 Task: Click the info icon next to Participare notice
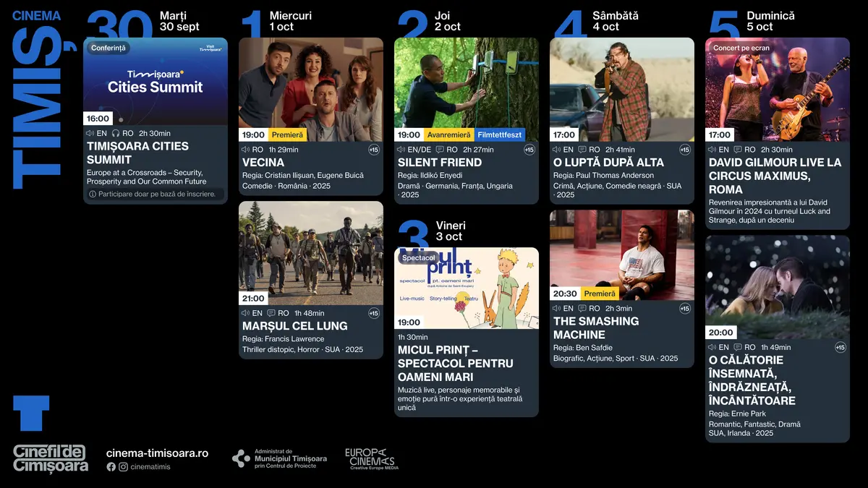click(x=92, y=194)
